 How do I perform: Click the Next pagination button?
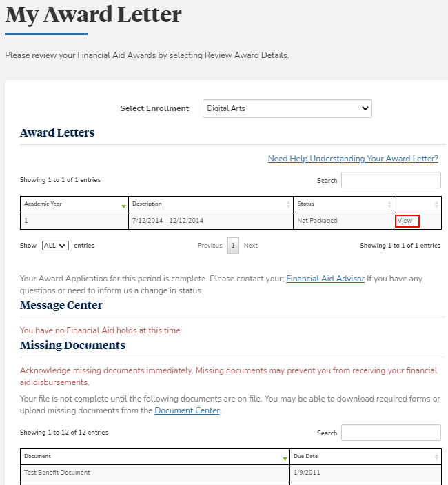pos(251,246)
